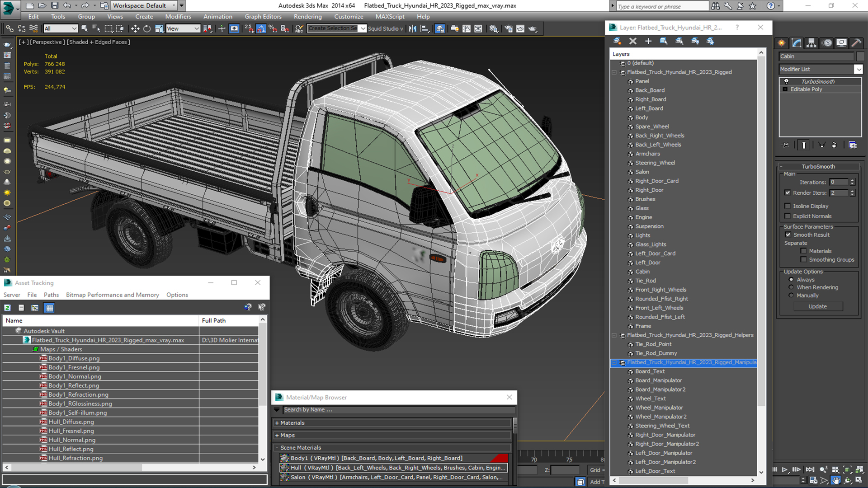Enable Separate by Smoothing Groups checkbox
This screenshot has width=868, height=488.
click(x=803, y=259)
